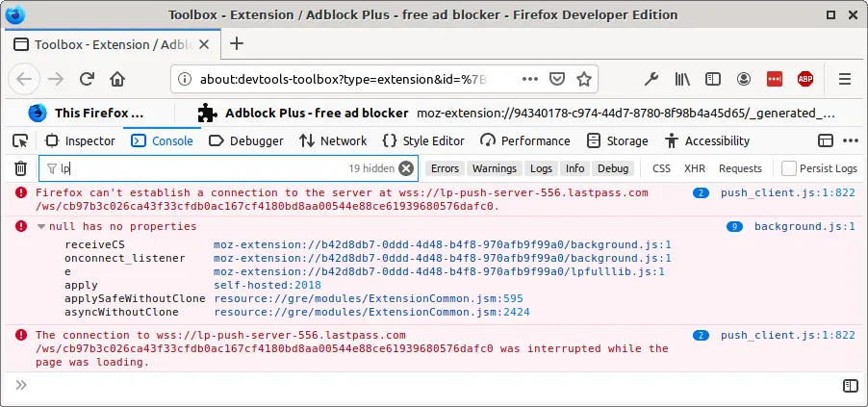The height and width of the screenshot is (407, 868).
Task: Open DevTools customize three-dot menu
Action: click(851, 140)
